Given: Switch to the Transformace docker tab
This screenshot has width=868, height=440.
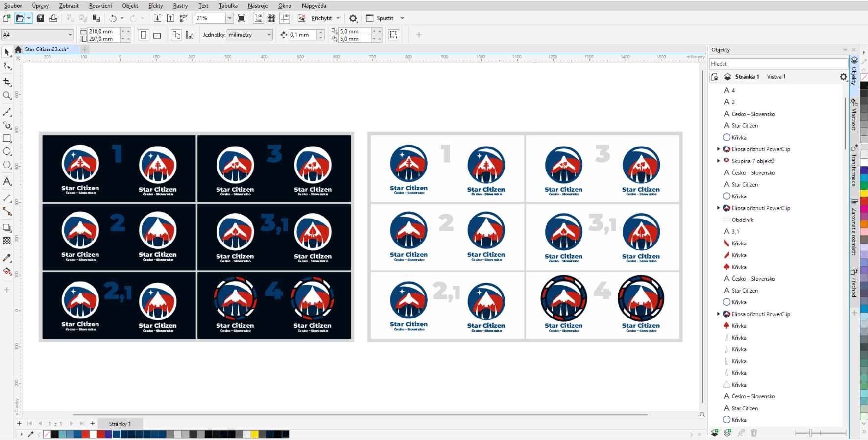Looking at the screenshot, I should point(854,165).
